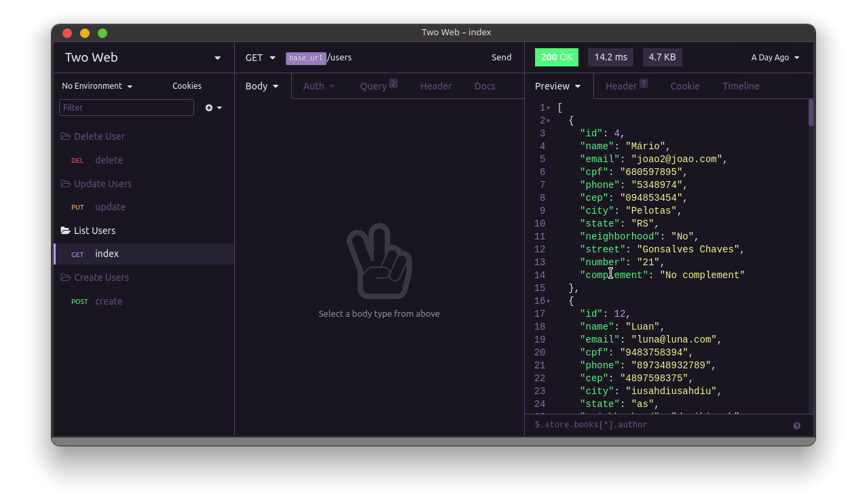Screen dimensions: 867x504
Task: Switch to the Query tab
Action: tap(379, 86)
